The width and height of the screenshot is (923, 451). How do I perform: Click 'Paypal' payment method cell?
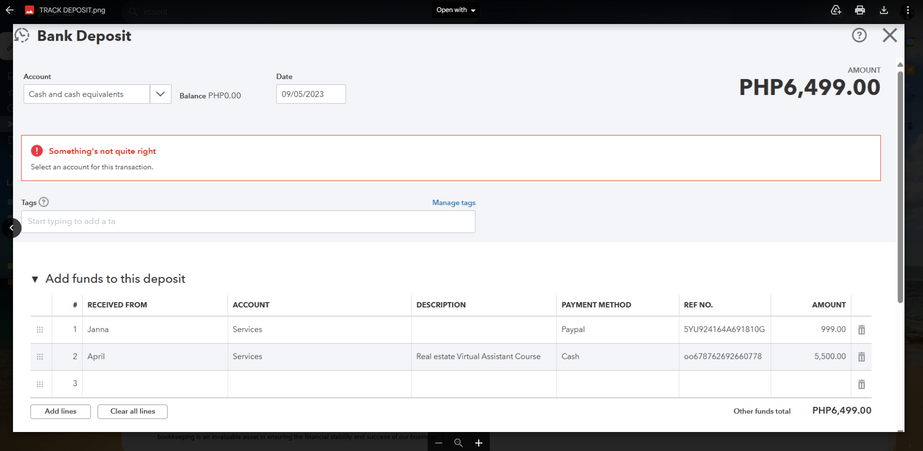(x=617, y=330)
